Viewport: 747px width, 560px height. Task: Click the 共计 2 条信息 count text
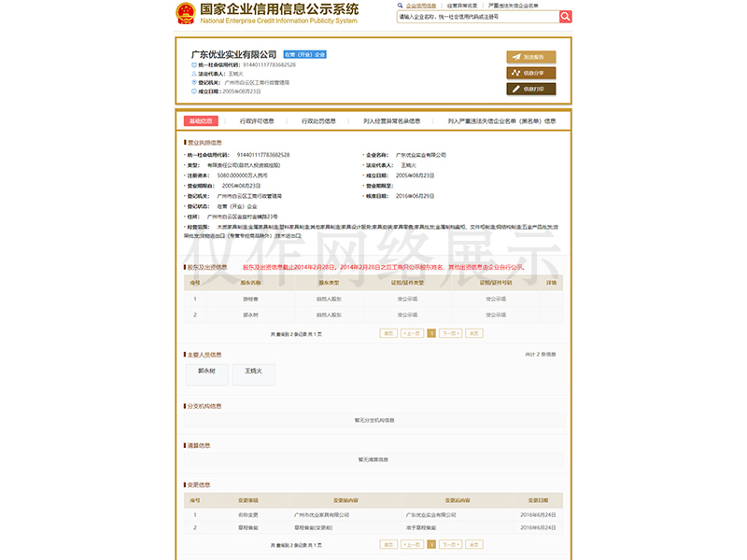click(541, 355)
